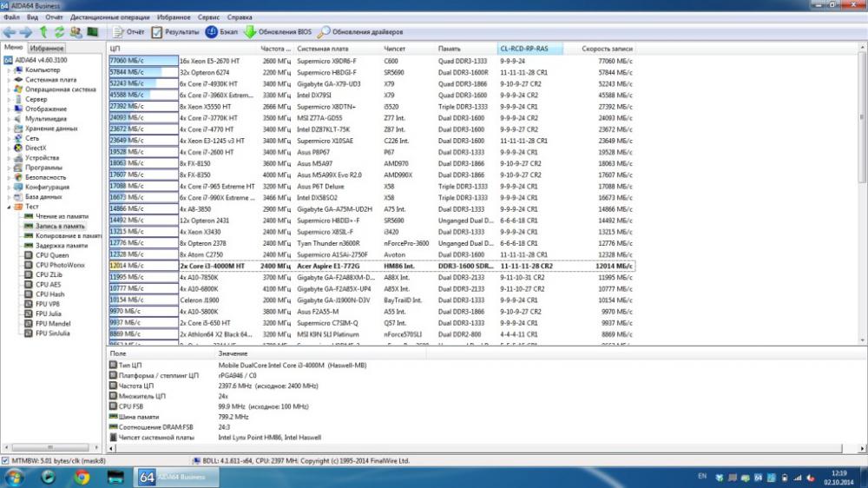The width and height of the screenshot is (868, 488).
Task: Select the Конфигурация tree icon
Action: click(x=18, y=188)
